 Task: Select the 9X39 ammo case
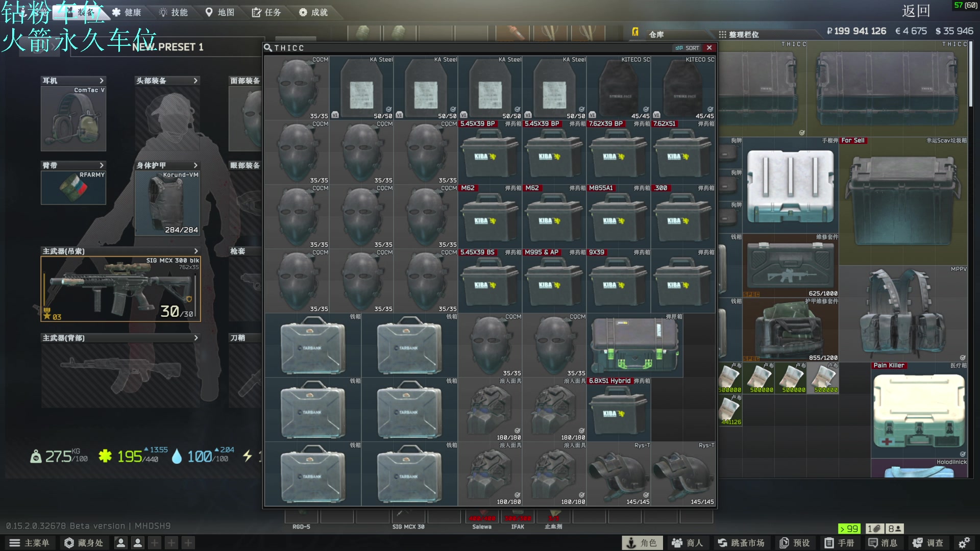[x=619, y=281]
